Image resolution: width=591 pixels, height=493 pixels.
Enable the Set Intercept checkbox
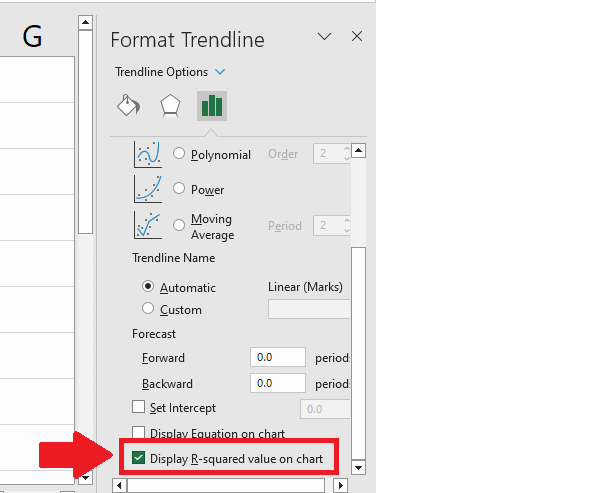(138, 407)
